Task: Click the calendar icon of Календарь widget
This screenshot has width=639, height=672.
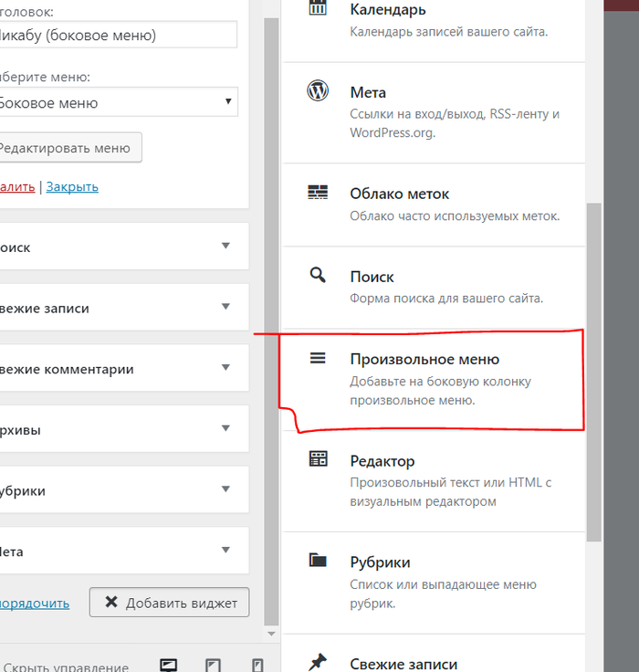Action: [318, 9]
